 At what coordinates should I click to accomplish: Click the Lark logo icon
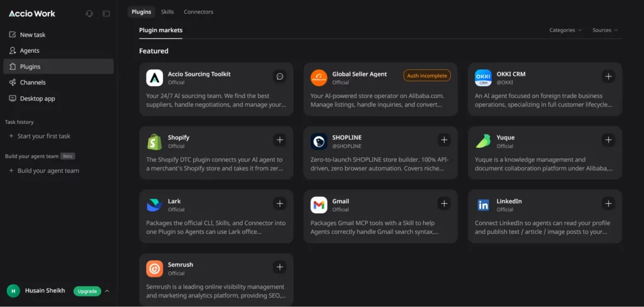click(x=155, y=204)
